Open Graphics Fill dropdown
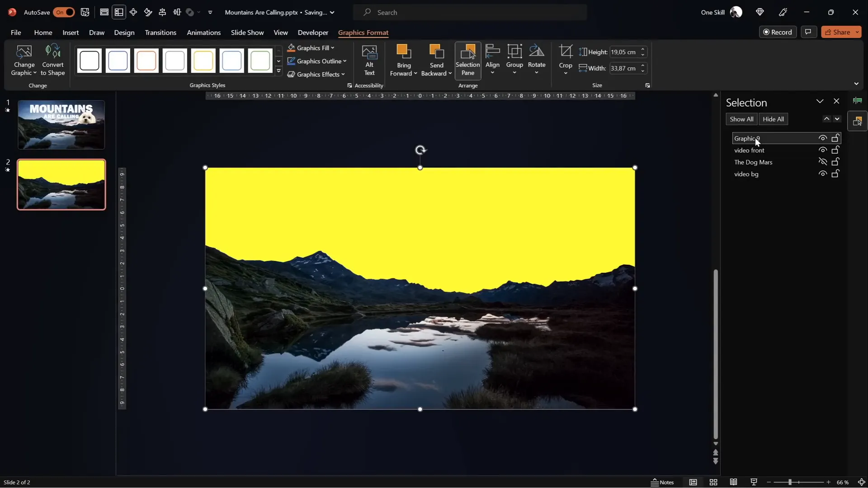The width and height of the screenshot is (868, 488). 311,48
